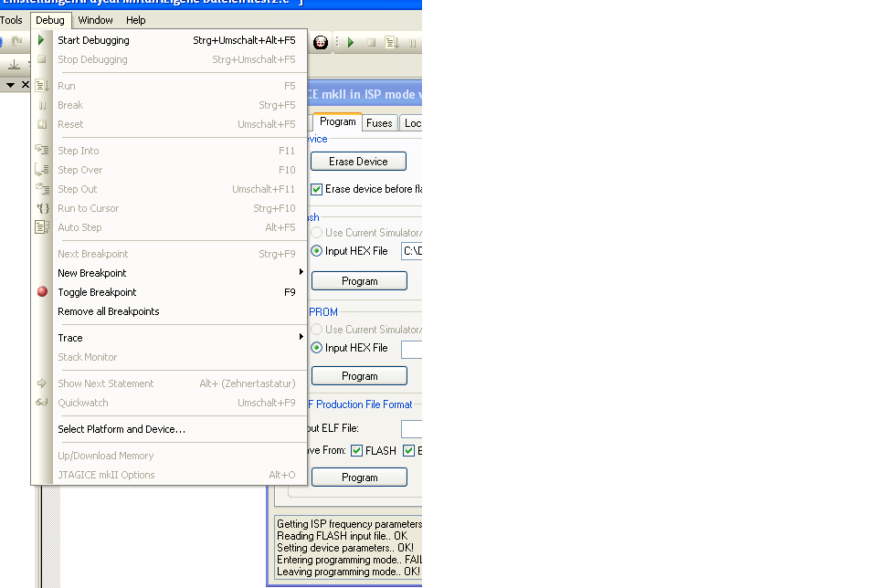Click the stop square icon in the toolbar
This screenshot has height=588, width=877.
(371, 43)
